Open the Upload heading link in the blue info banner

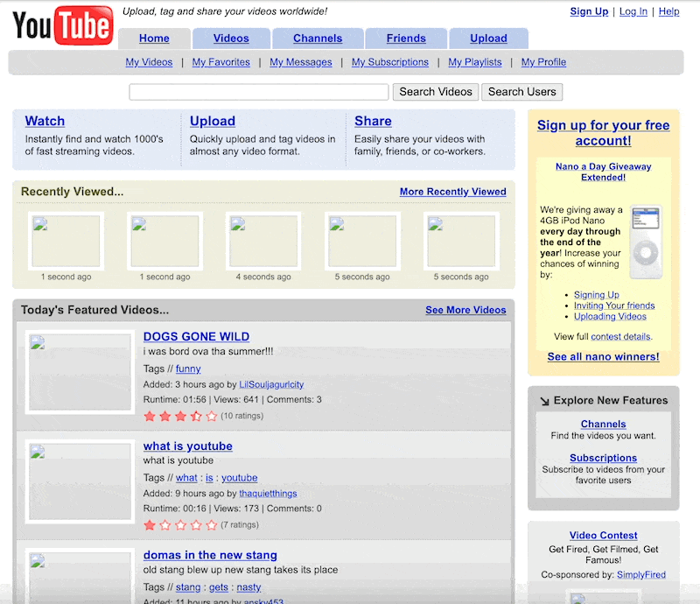click(213, 121)
